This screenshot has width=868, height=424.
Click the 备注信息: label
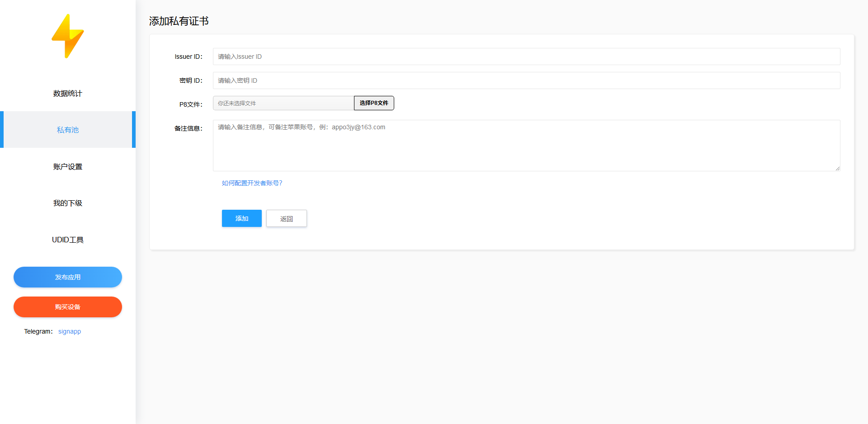(189, 128)
